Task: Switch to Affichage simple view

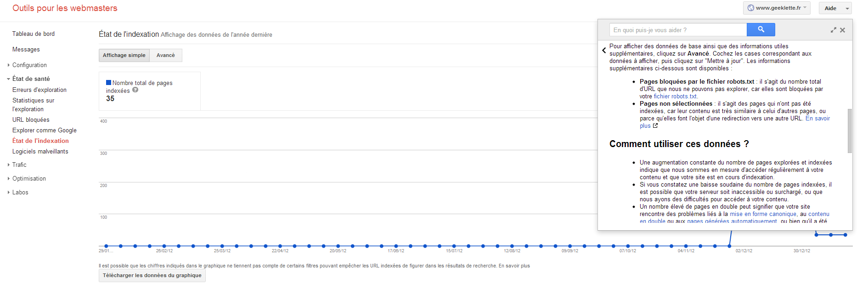Action: (x=124, y=55)
